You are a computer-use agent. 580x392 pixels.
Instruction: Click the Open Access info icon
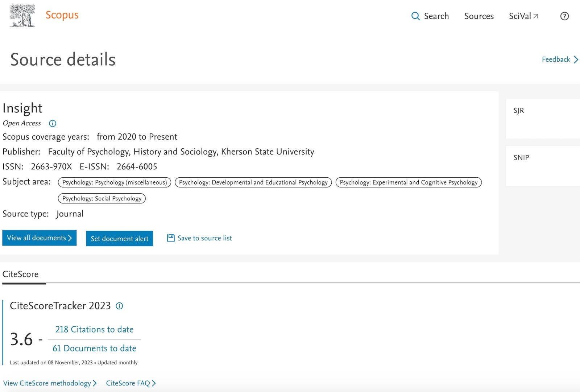[53, 123]
